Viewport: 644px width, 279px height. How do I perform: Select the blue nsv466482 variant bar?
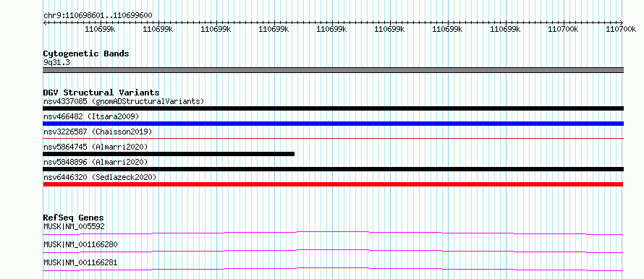(334, 124)
